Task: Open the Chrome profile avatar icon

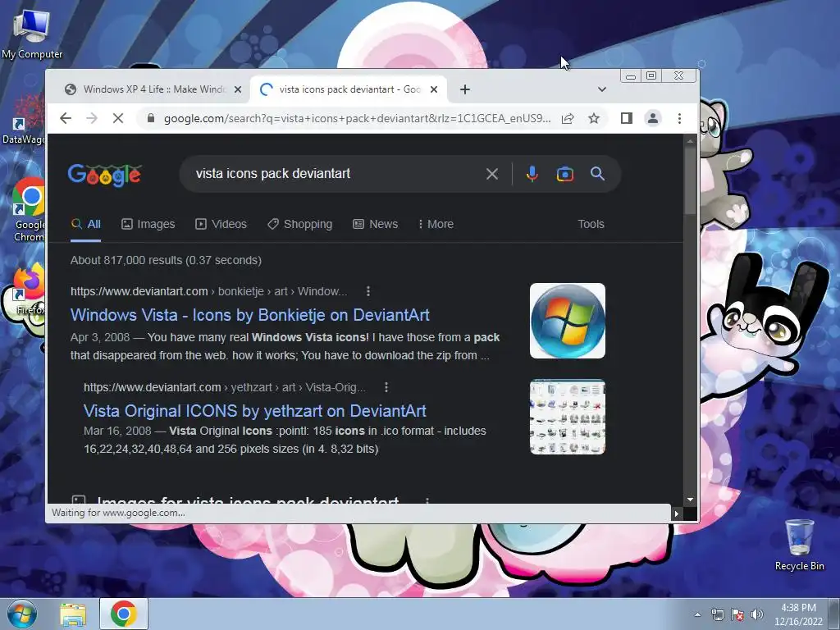Action: coord(652,118)
